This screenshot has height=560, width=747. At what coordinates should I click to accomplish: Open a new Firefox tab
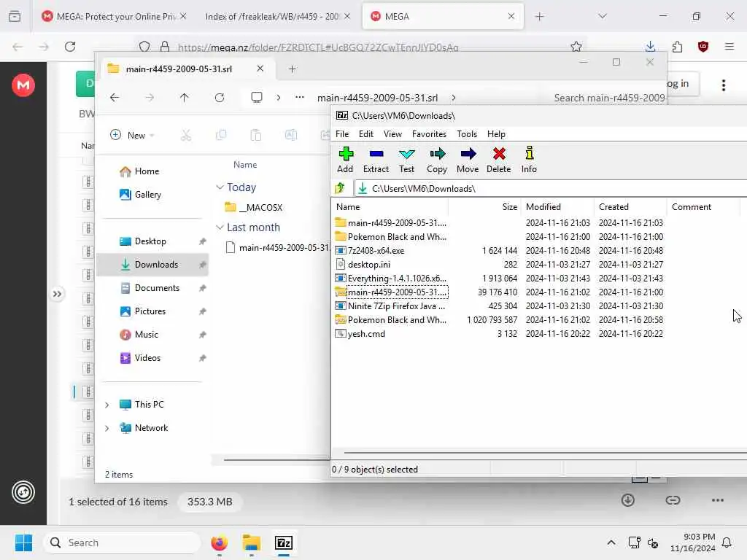tap(539, 17)
